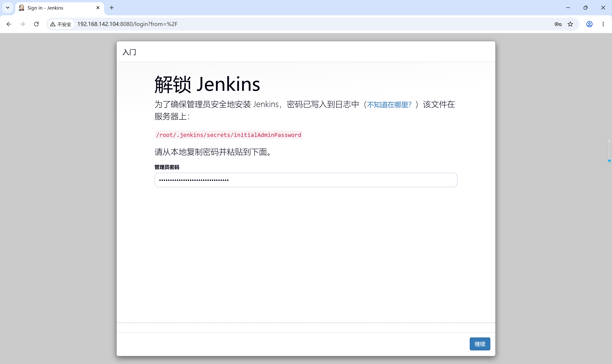
Task: Open a new browser tab
Action: (x=112, y=8)
